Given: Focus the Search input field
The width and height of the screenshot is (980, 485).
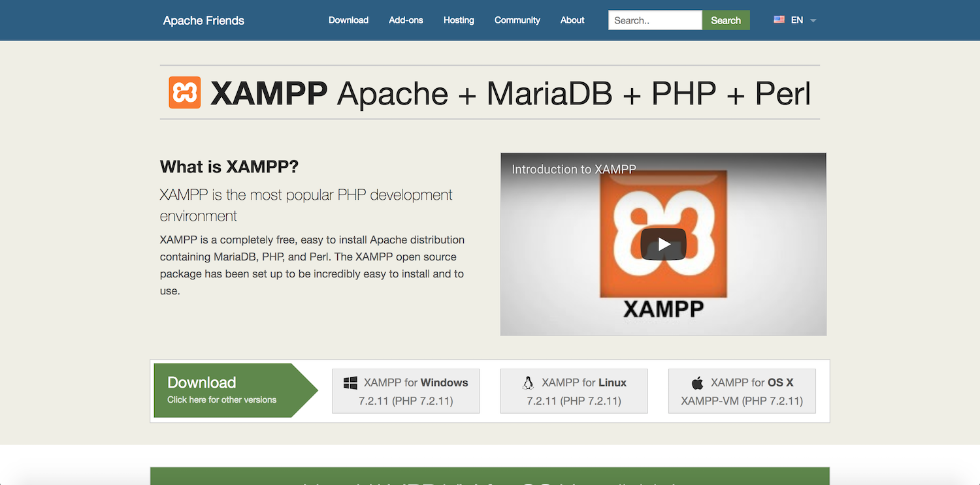Looking at the screenshot, I should pos(655,20).
